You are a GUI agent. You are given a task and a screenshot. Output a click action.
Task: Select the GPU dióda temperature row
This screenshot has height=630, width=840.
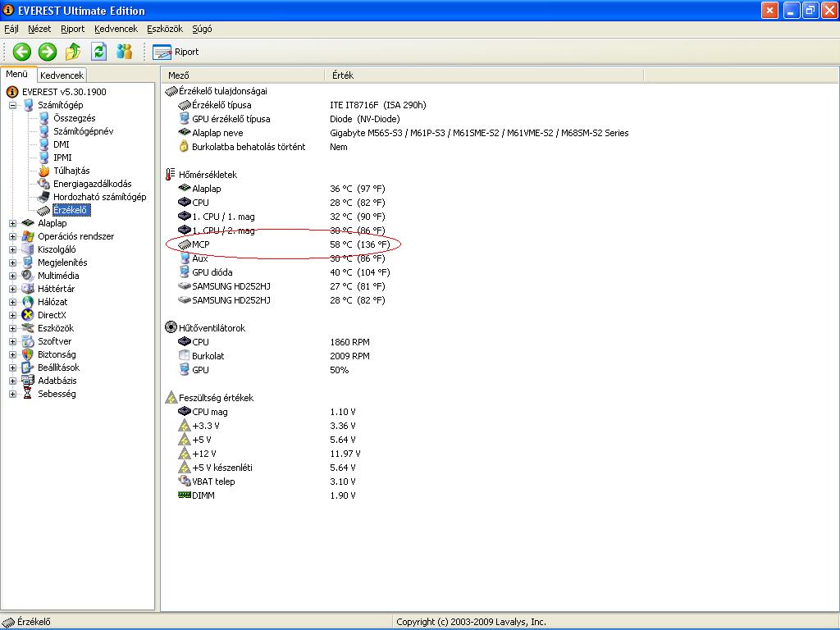pyautogui.click(x=284, y=272)
